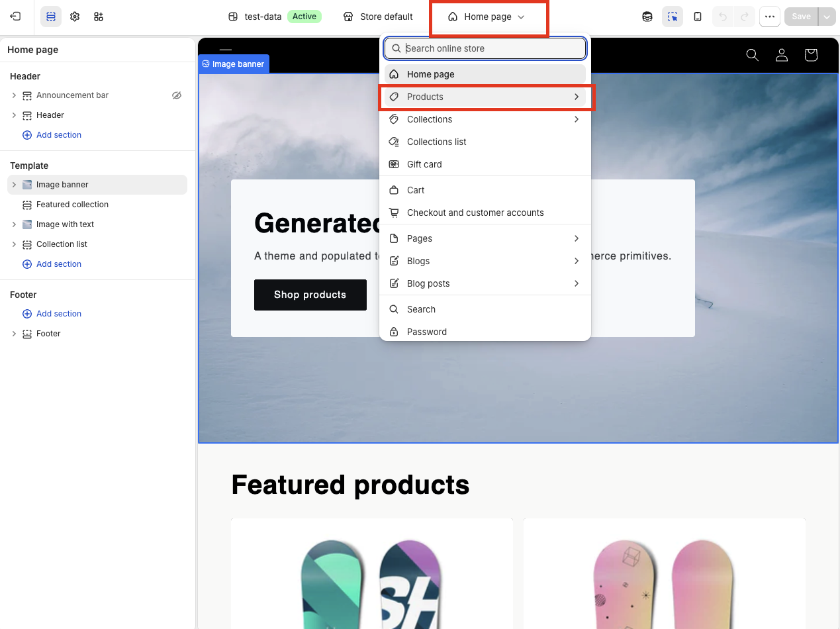The width and height of the screenshot is (840, 629).
Task: Select Checkout and customer accounts
Action: pos(485,213)
